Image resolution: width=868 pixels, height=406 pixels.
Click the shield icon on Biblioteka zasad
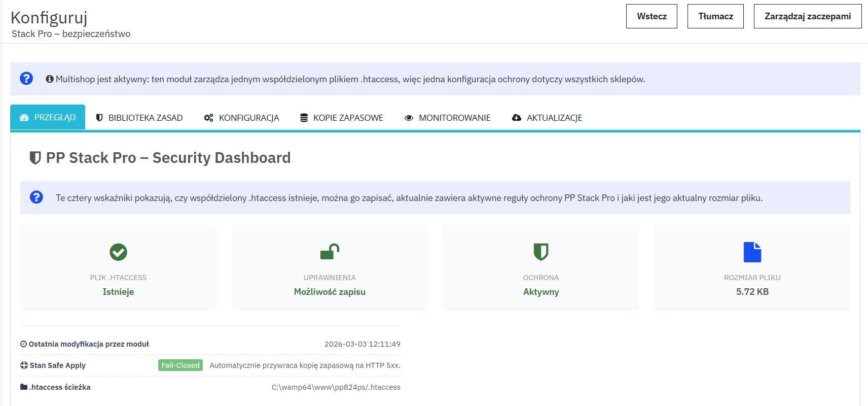point(99,118)
